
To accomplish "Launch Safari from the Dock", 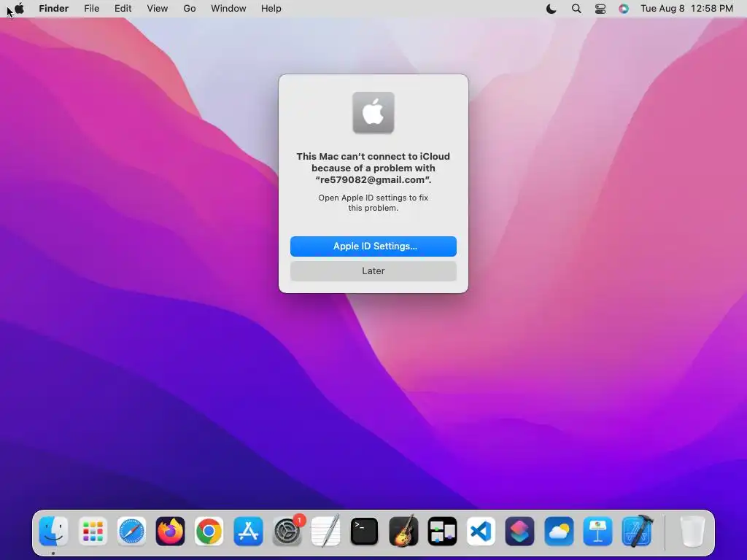I will (131, 531).
